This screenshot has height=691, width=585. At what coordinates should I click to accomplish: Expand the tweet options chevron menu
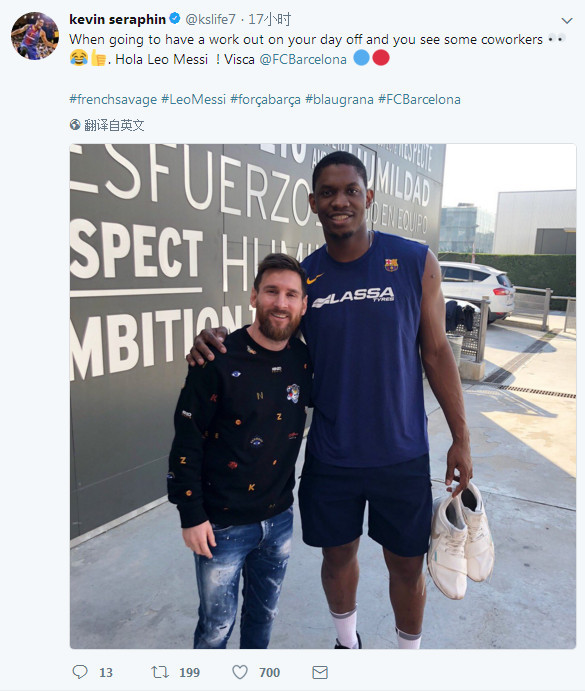(x=567, y=20)
